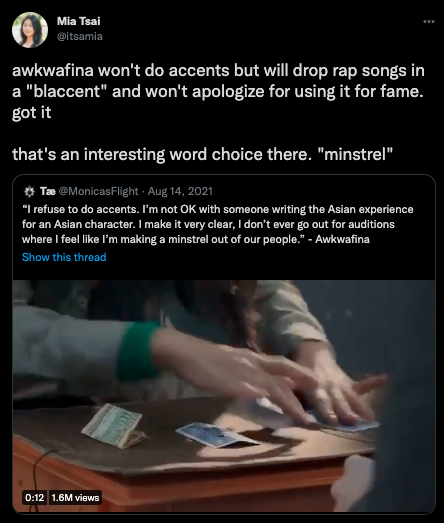Play the embedded card-table video
444x523 pixels.
[x=224, y=396]
